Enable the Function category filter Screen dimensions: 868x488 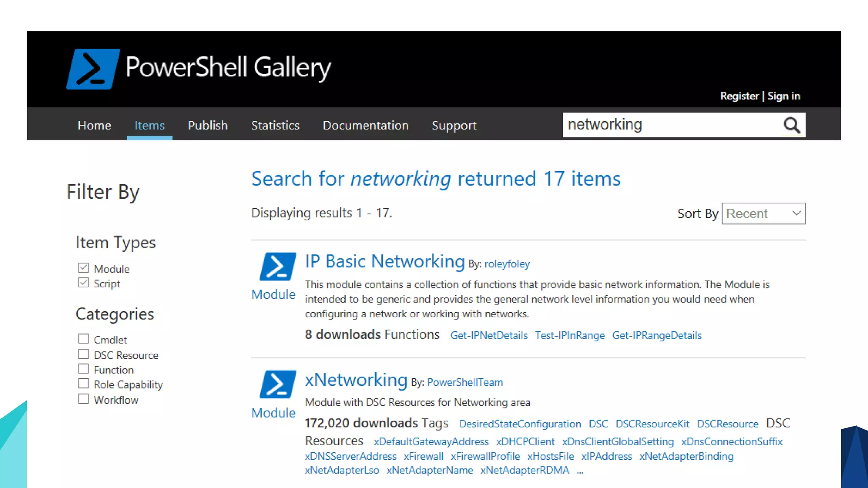point(83,369)
